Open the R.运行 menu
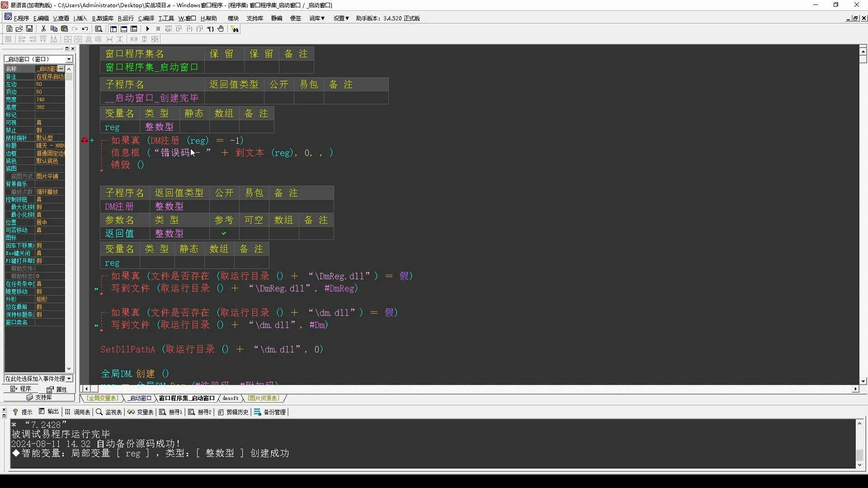 pyautogui.click(x=126, y=19)
